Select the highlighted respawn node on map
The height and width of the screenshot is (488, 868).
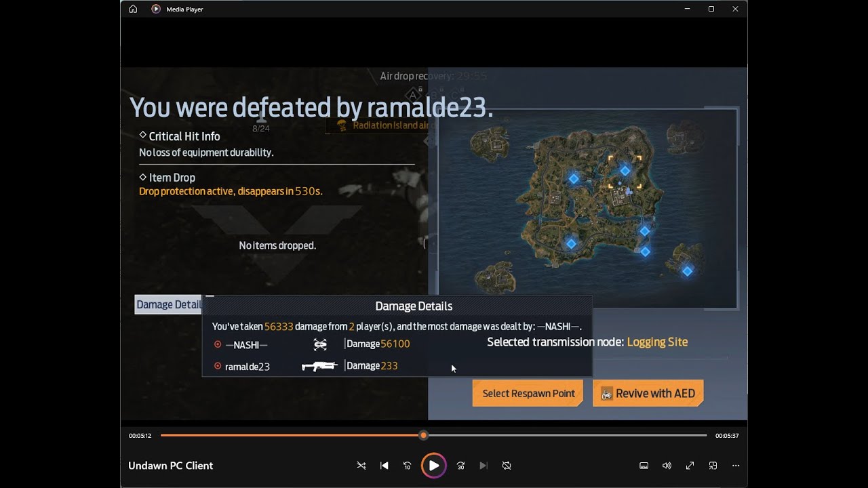625,170
